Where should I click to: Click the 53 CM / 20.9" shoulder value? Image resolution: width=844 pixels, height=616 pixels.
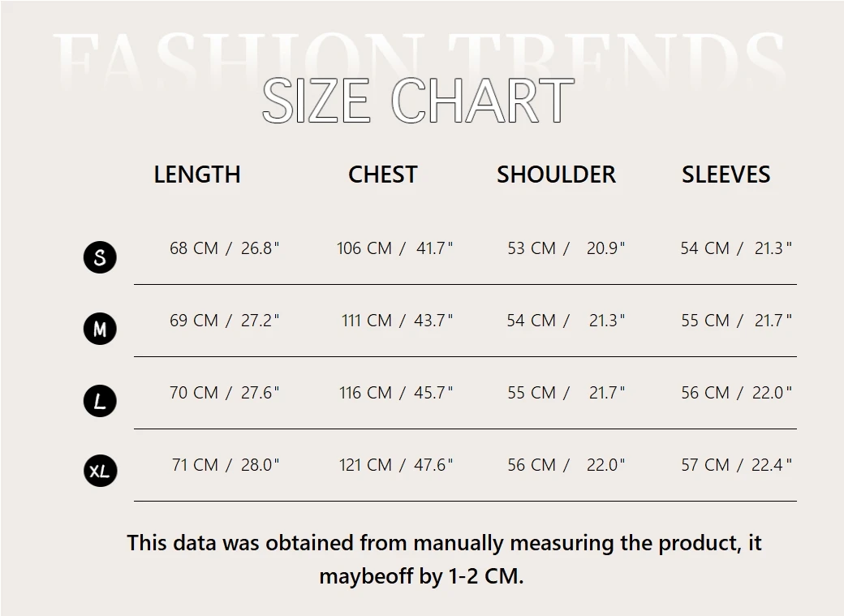pos(566,248)
